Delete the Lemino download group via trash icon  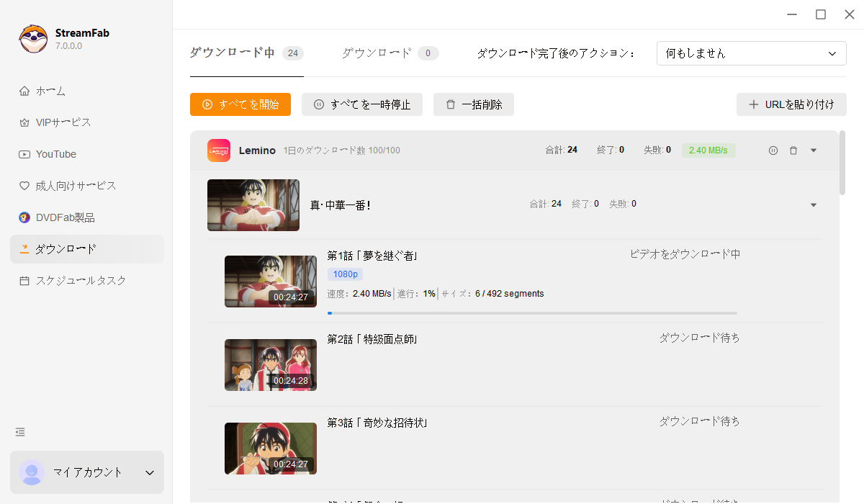[793, 150]
